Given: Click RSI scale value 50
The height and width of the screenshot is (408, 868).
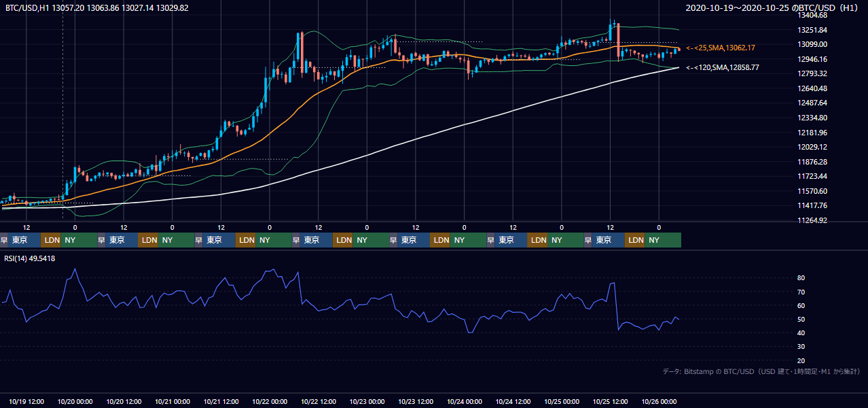Looking at the screenshot, I should point(801,319).
